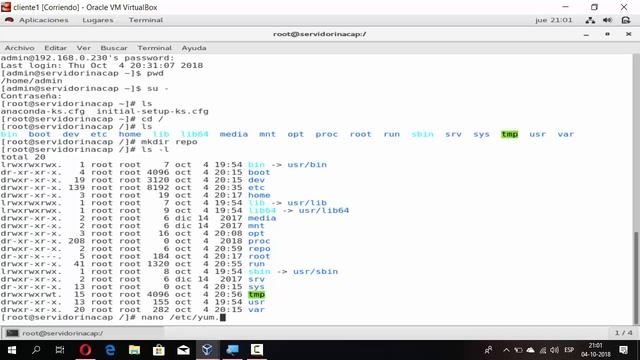This screenshot has height=360, width=640.
Task: Click the mkdir repo command line
Action: pos(99,142)
